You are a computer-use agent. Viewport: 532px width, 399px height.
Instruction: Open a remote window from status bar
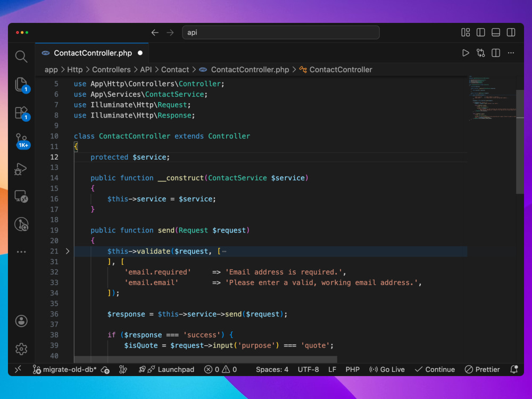point(18,369)
